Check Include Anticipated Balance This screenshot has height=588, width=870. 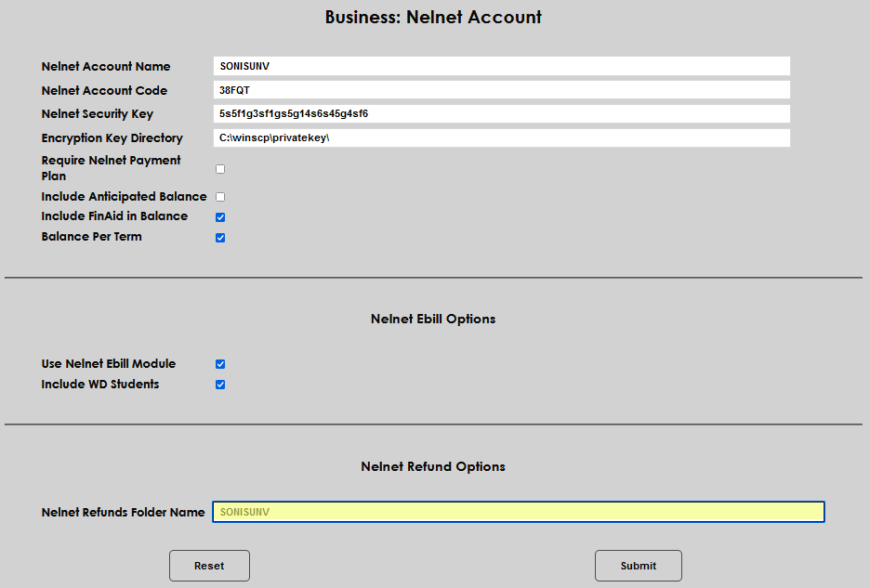point(219,196)
